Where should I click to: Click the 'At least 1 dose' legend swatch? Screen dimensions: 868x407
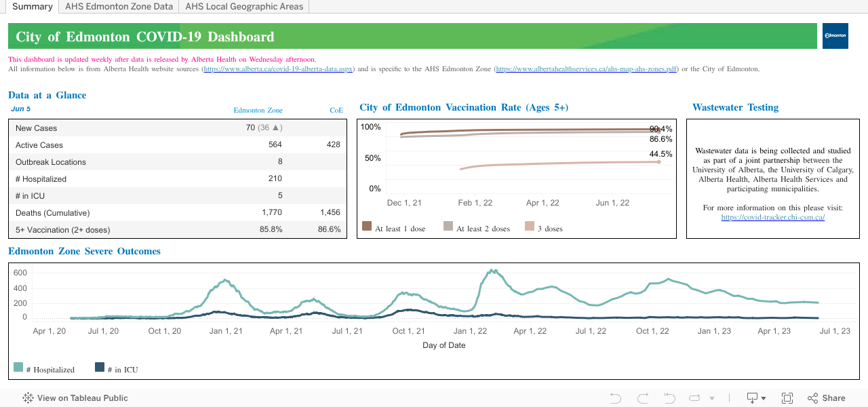coord(367,227)
